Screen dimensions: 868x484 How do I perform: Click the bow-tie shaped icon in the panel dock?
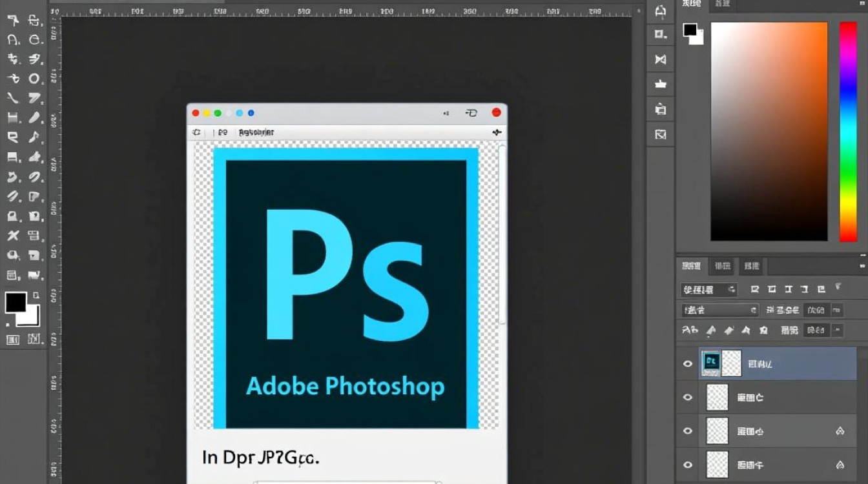tap(660, 59)
